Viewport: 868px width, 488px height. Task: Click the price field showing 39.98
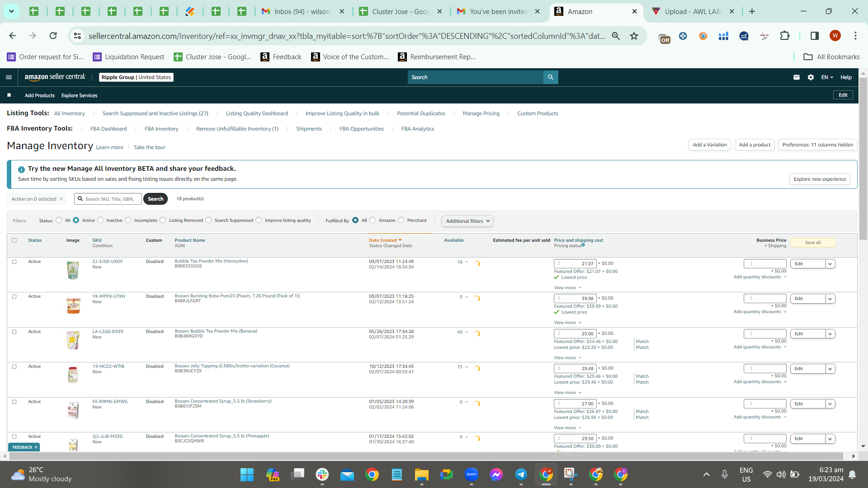pyautogui.click(x=575, y=298)
